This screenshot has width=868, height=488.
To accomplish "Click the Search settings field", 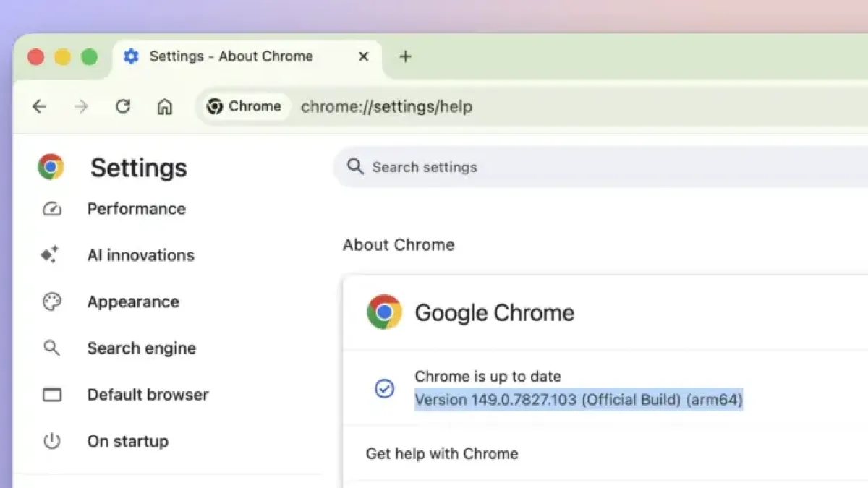I will (600, 167).
